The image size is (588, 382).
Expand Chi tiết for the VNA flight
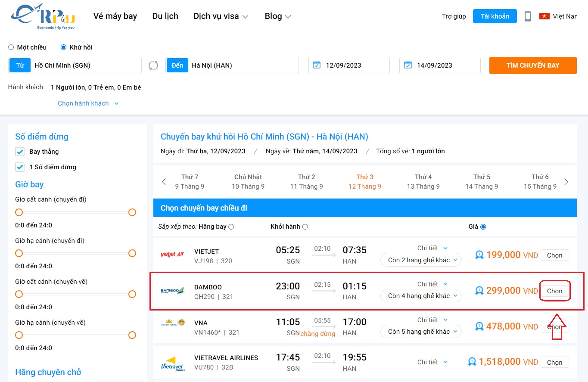[432, 320]
